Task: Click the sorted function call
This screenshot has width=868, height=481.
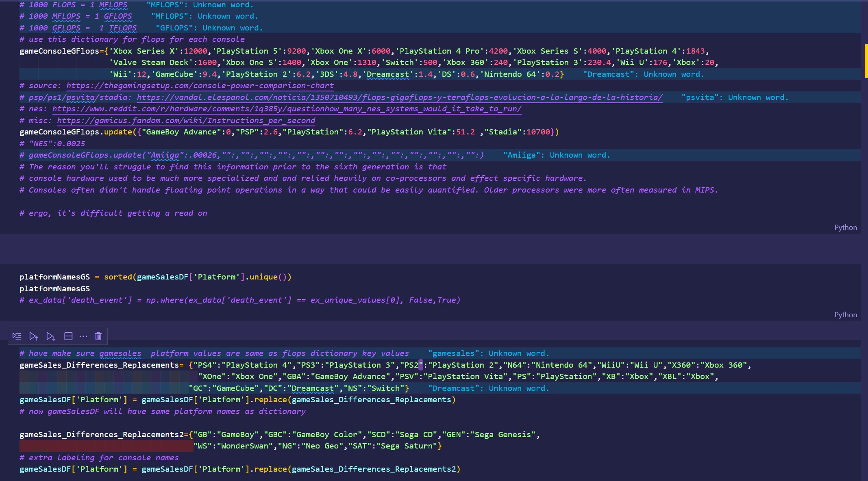Action: pos(118,277)
